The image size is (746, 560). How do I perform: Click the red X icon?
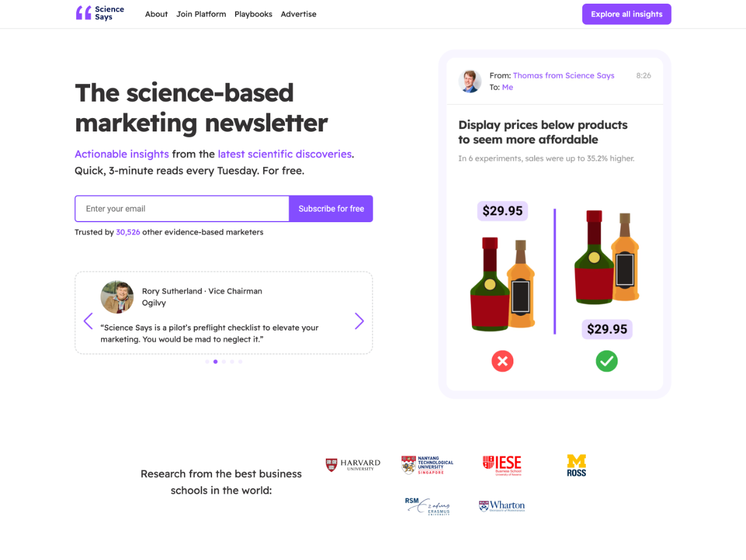coord(502,362)
